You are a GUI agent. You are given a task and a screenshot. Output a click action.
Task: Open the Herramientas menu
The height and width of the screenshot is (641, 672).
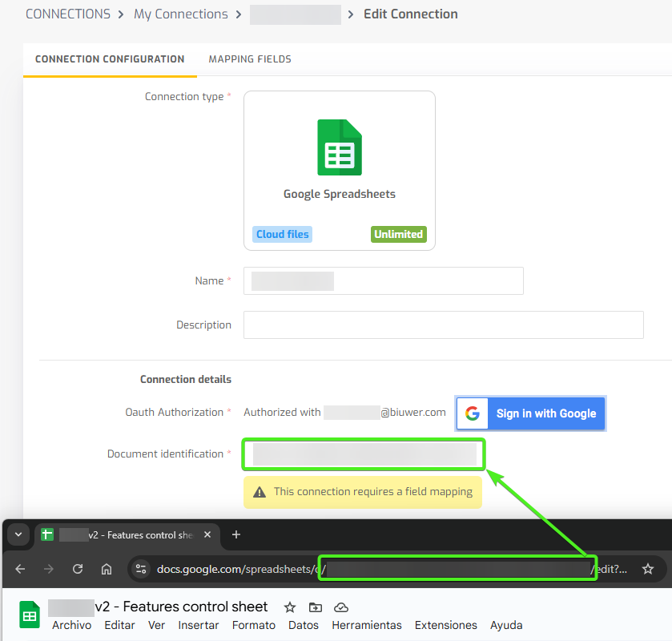coord(367,626)
